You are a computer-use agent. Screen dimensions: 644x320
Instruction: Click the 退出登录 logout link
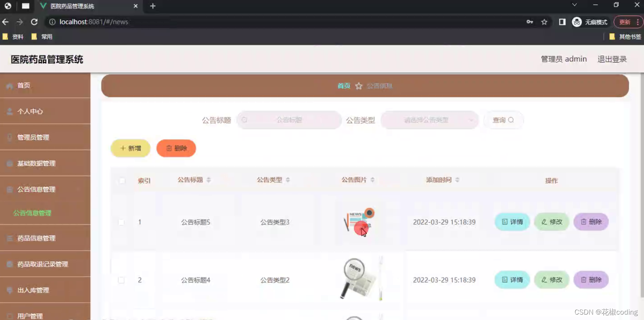(612, 59)
